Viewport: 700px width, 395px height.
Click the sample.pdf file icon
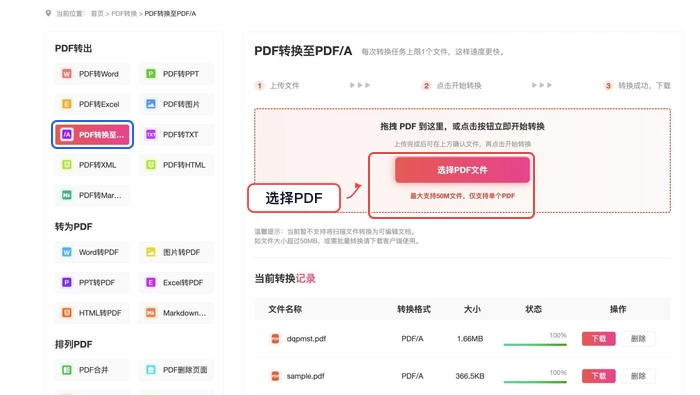click(275, 376)
